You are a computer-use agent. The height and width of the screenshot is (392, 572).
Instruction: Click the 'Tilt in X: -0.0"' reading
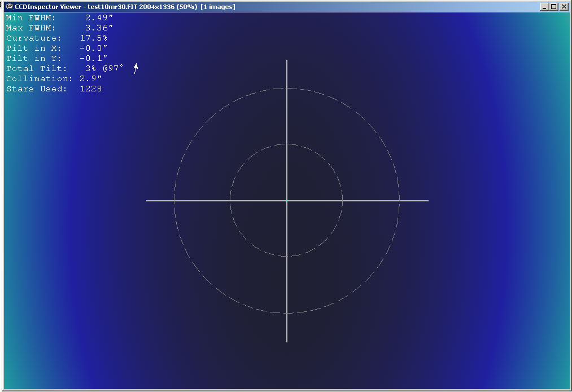56,48
